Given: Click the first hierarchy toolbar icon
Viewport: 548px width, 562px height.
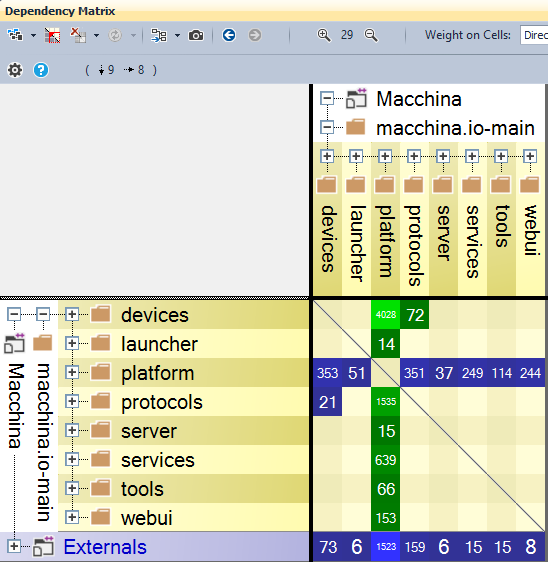Looking at the screenshot, I should tap(15, 35).
